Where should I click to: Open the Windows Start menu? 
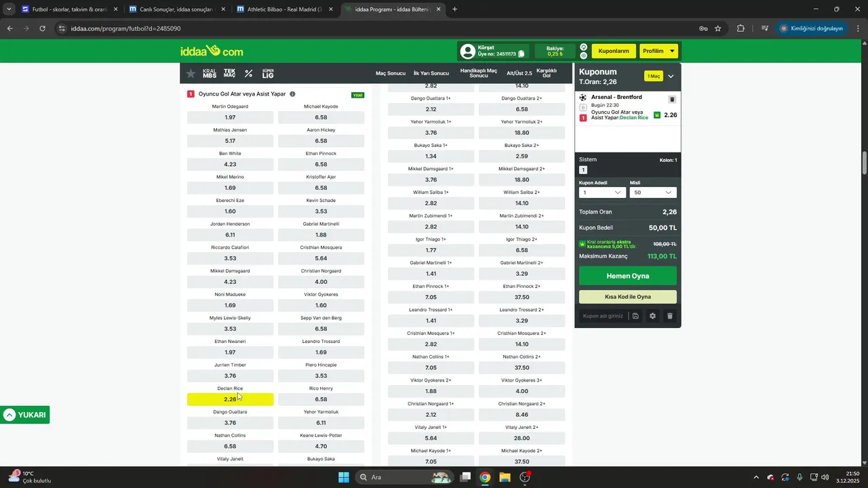pos(344,477)
